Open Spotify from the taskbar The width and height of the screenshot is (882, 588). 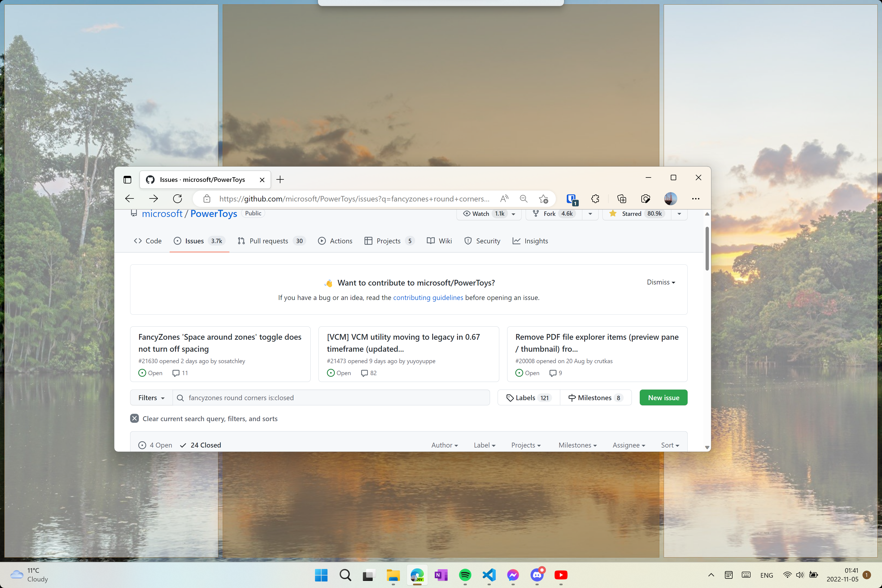click(x=465, y=575)
